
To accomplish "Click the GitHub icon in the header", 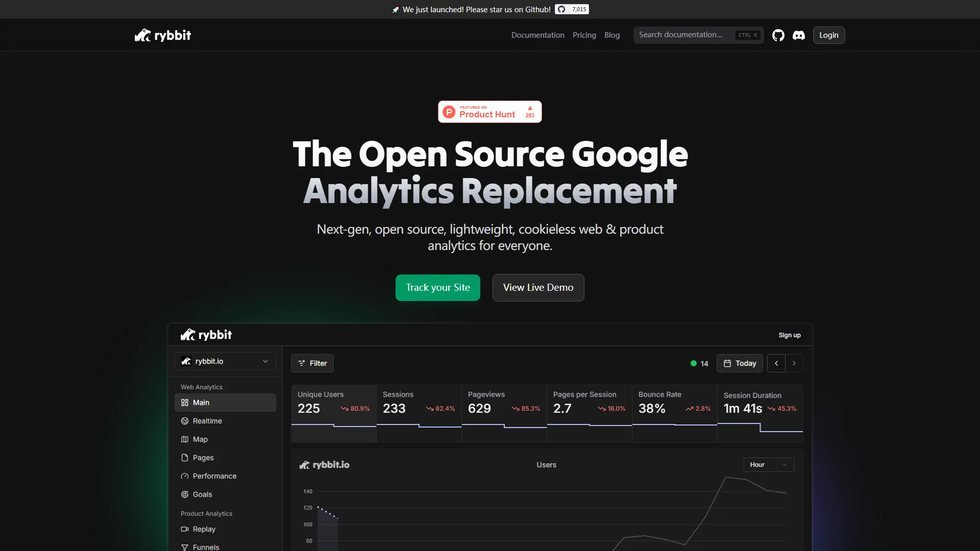I will [778, 35].
